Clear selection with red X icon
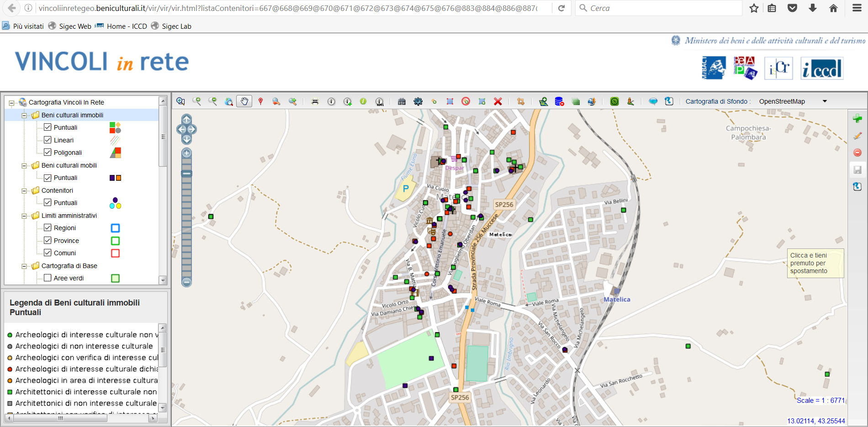This screenshot has width=868, height=427. tap(498, 101)
